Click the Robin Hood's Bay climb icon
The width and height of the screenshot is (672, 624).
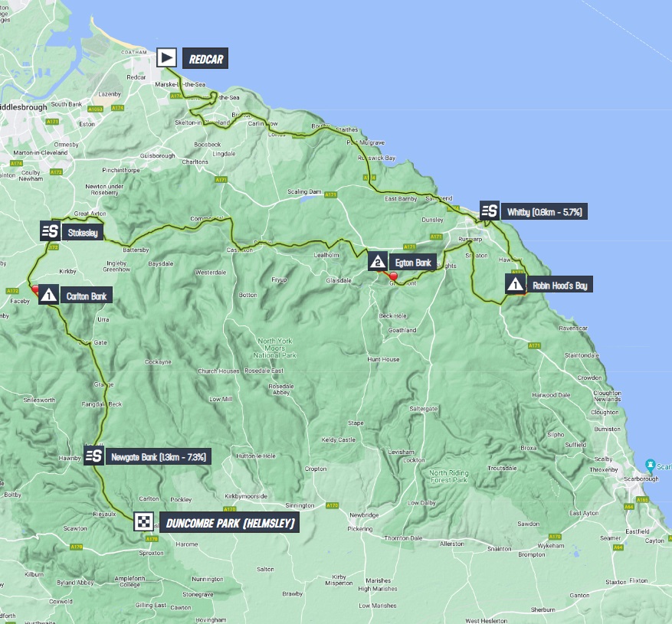click(516, 285)
